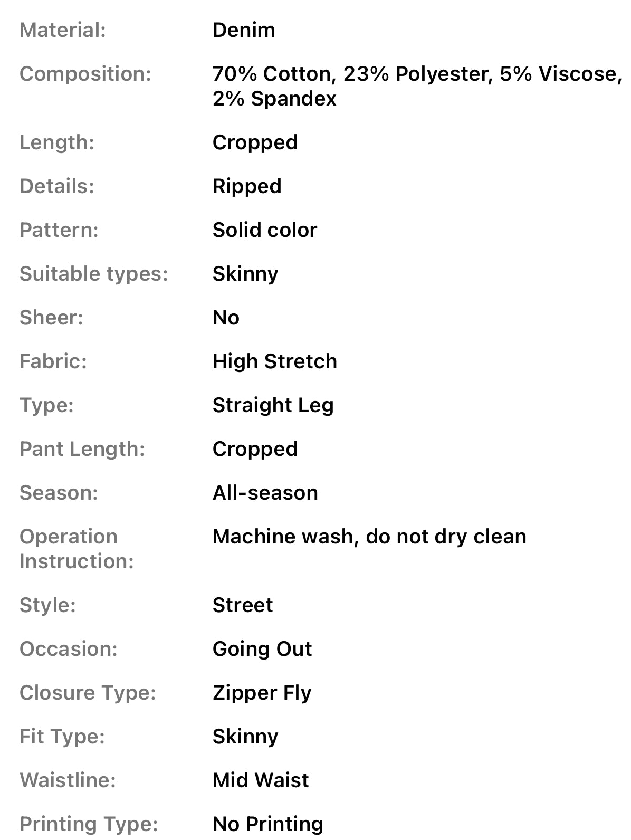Click the 70% Cotton composition text

tap(274, 74)
